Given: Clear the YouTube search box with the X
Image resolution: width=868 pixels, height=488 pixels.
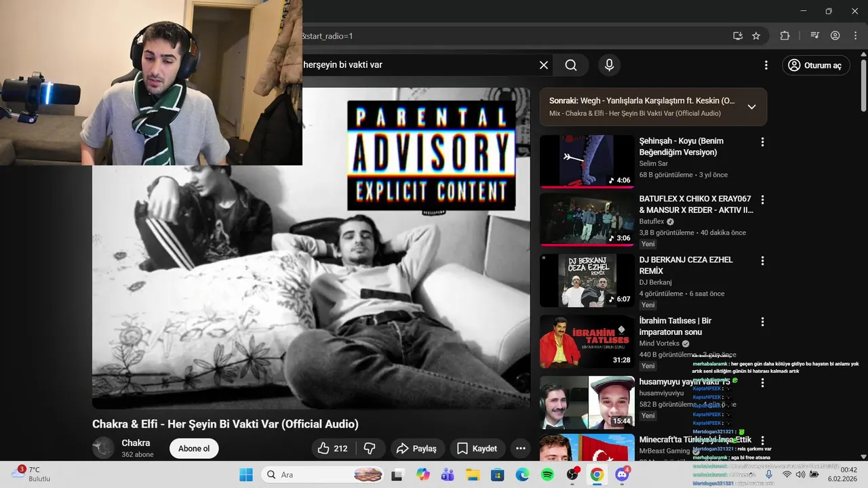Looking at the screenshot, I should [x=544, y=65].
